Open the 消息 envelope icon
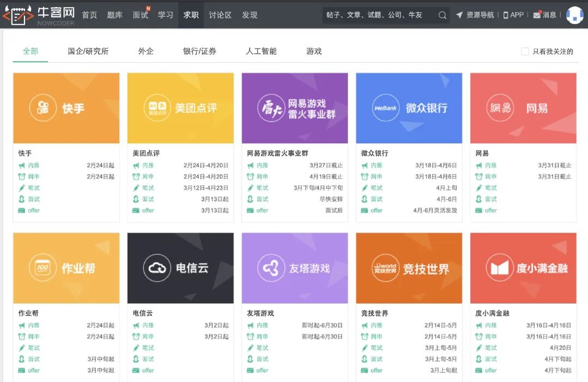588x382 pixels. pos(537,15)
